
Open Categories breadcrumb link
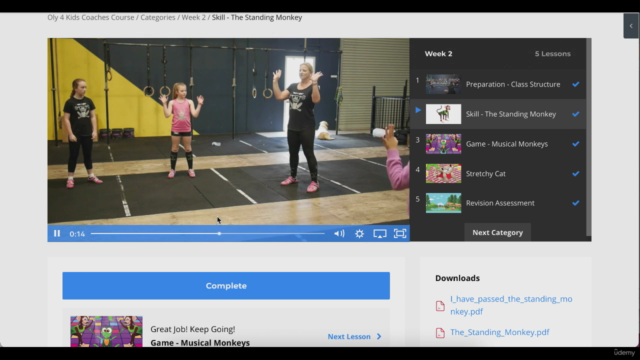point(158,18)
